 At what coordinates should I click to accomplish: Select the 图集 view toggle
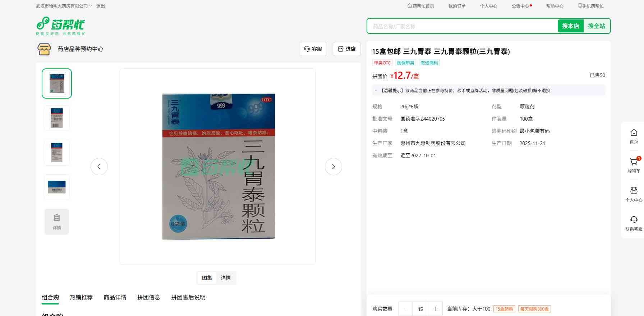click(x=207, y=278)
